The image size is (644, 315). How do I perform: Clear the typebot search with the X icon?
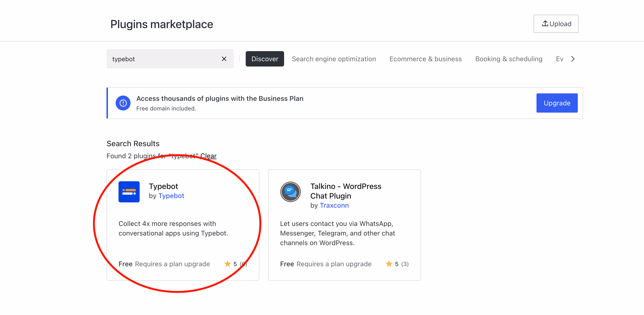click(x=224, y=59)
